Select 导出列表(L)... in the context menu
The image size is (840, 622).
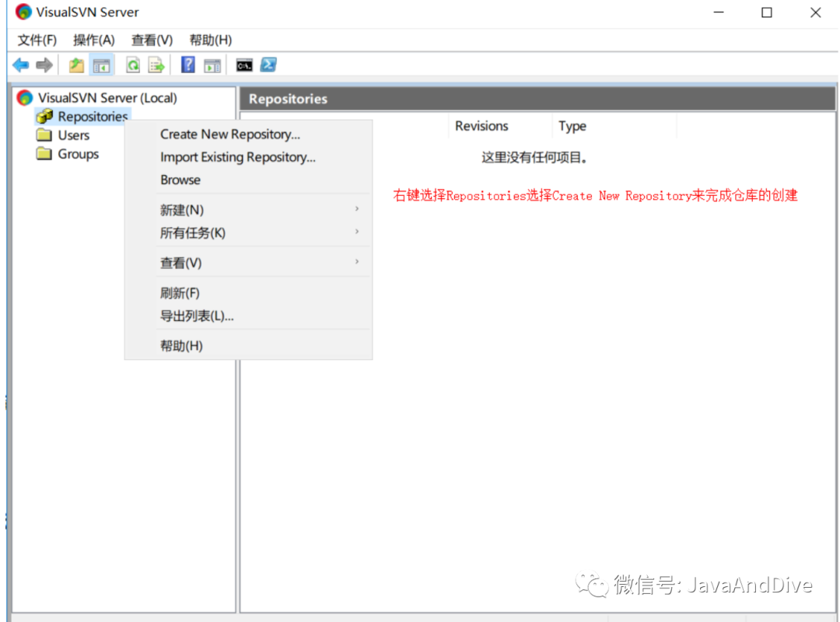[x=249, y=316]
